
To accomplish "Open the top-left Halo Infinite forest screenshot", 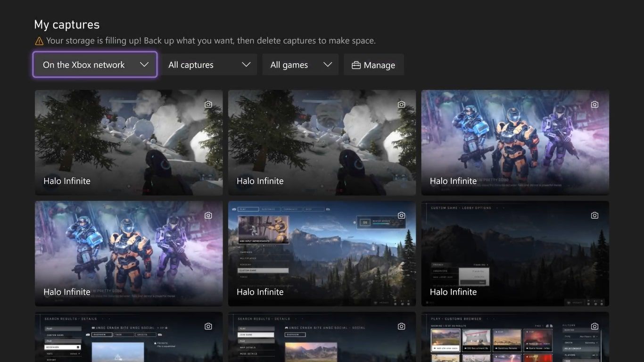I will pyautogui.click(x=128, y=142).
